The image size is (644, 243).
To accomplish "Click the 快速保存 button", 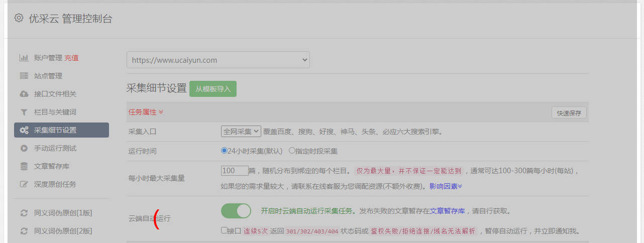I will [569, 113].
